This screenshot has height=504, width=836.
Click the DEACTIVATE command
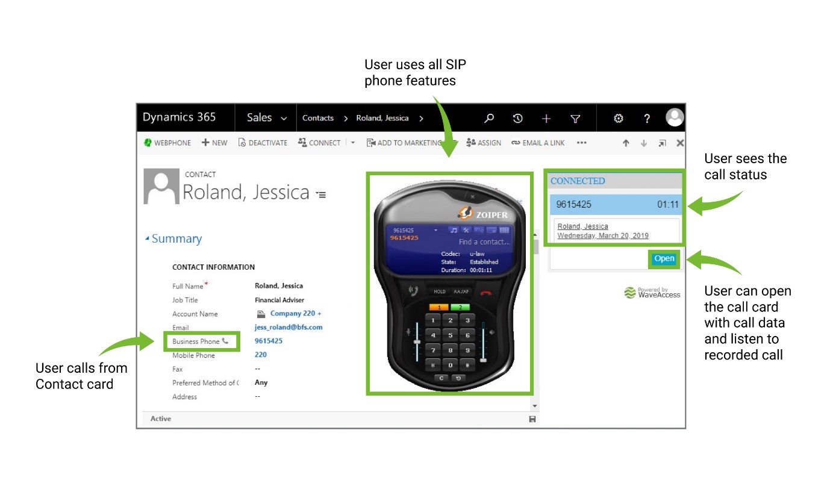point(263,143)
